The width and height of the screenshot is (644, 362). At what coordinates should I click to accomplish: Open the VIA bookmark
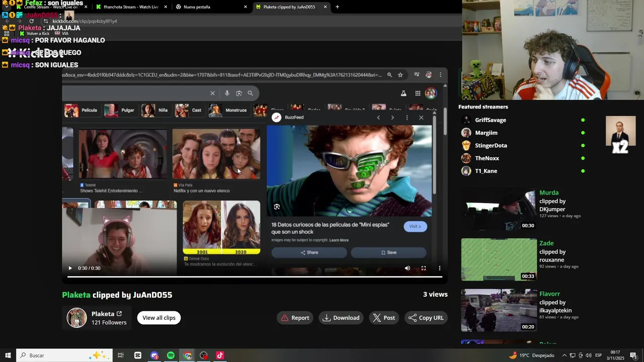point(61,34)
